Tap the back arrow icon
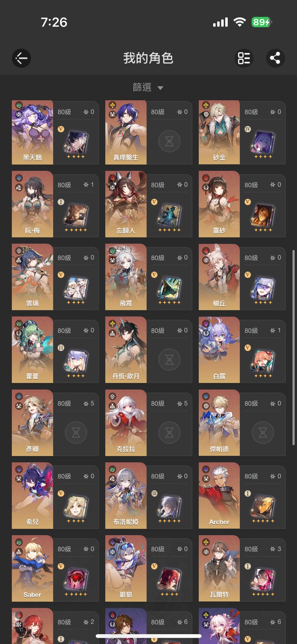Viewport: 297px width, 644px height. 21,58
